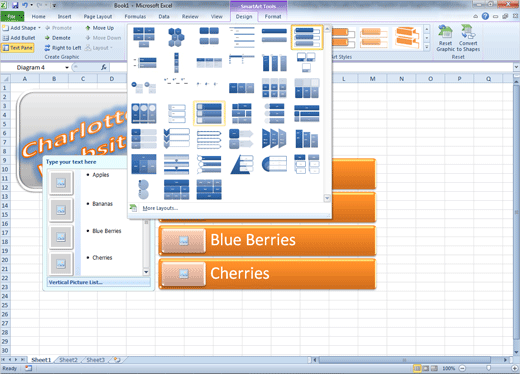The image size is (520, 374).
Task: Open the Excel Help question mark icon
Action: pyautogui.click(x=485, y=16)
